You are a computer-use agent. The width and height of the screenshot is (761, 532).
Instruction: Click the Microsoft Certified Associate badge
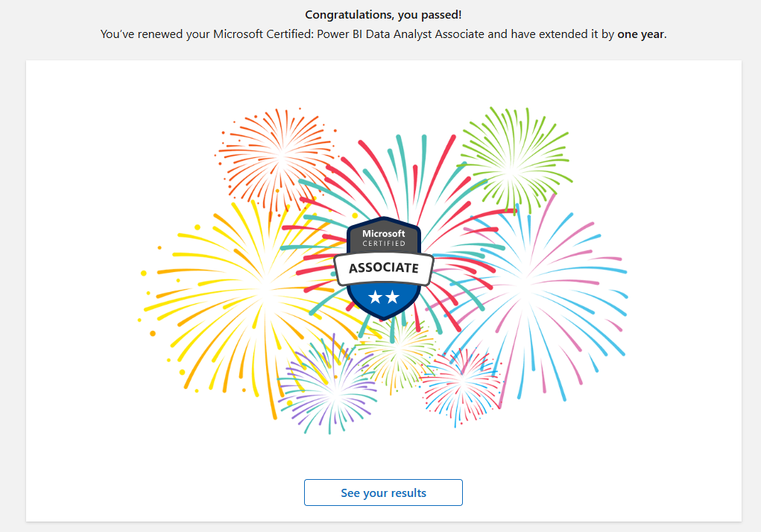383,268
